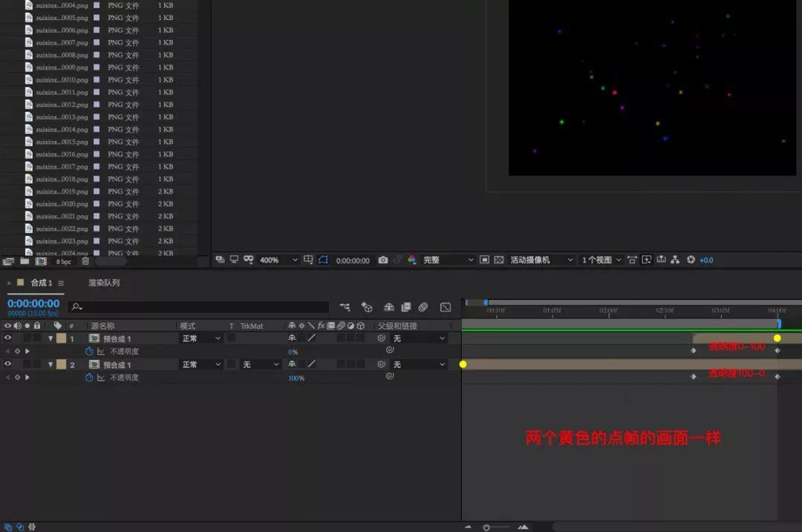Collapse layer 1 properties triangle
The width and height of the screenshot is (802, 532).
point(50,338)
